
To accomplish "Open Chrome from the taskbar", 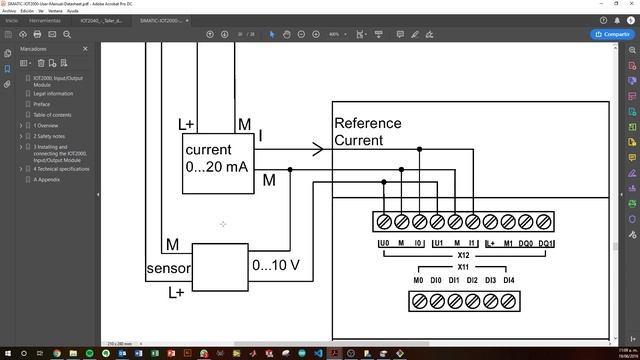I will (x=57, y=353).
